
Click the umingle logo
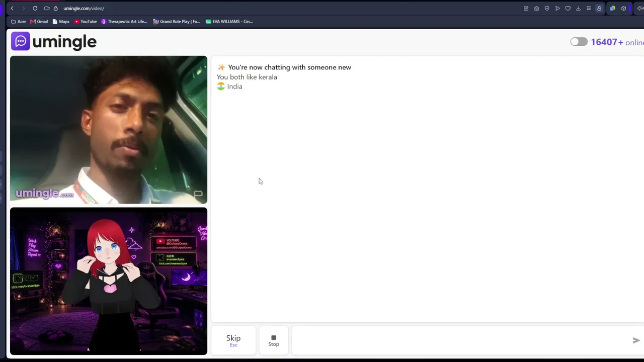[54, 42]
